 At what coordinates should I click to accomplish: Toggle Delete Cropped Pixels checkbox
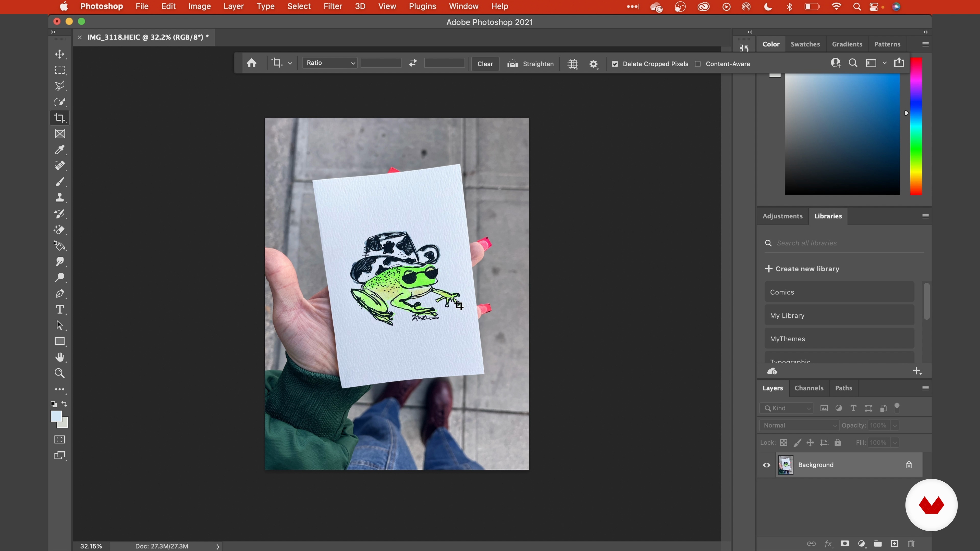click(x=615, y=64)
